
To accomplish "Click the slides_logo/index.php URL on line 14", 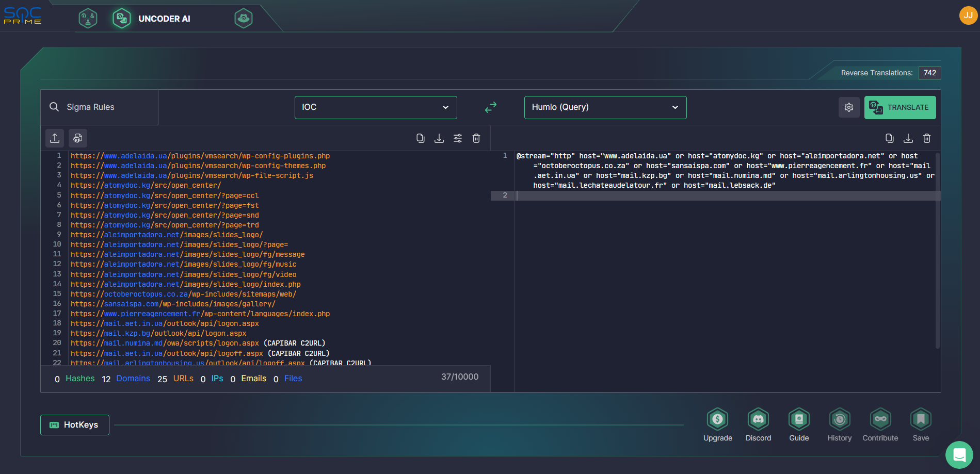I will tap(186, 284).
